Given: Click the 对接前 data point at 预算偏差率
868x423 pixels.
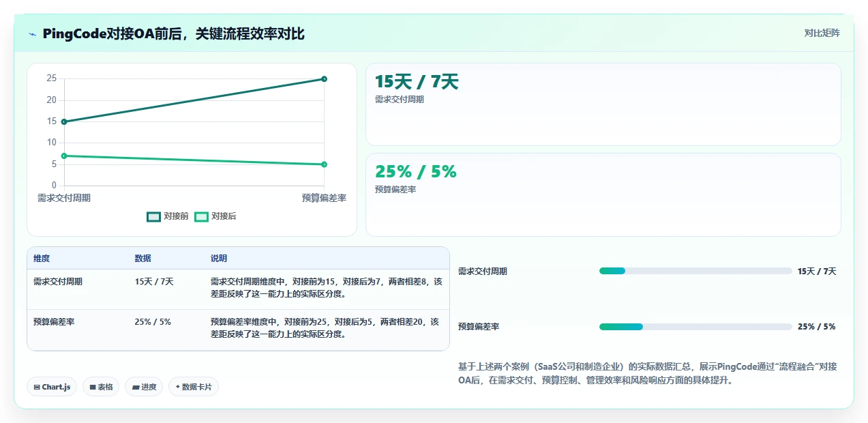Looking at the screenshot, I should coord(324,78).
